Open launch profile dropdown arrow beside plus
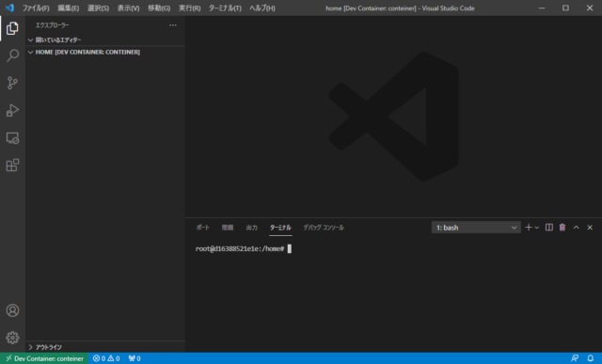 [537, 228]
